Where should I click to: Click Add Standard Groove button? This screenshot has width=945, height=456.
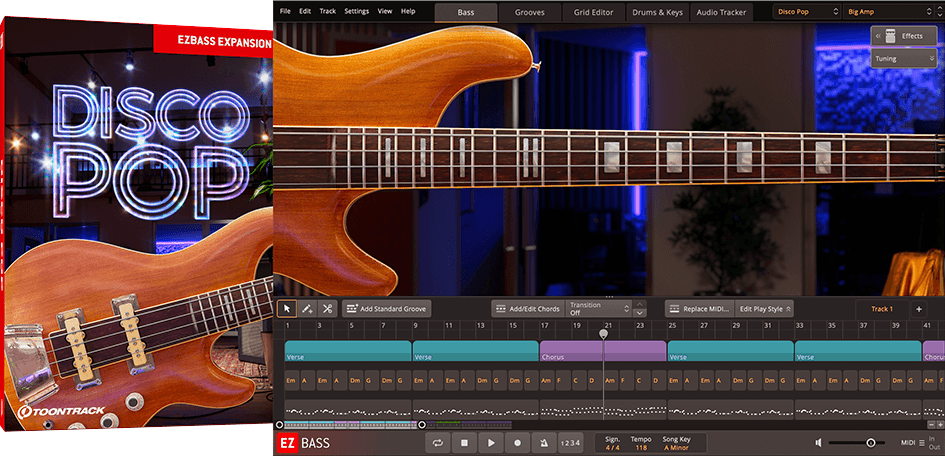point(386,309)
